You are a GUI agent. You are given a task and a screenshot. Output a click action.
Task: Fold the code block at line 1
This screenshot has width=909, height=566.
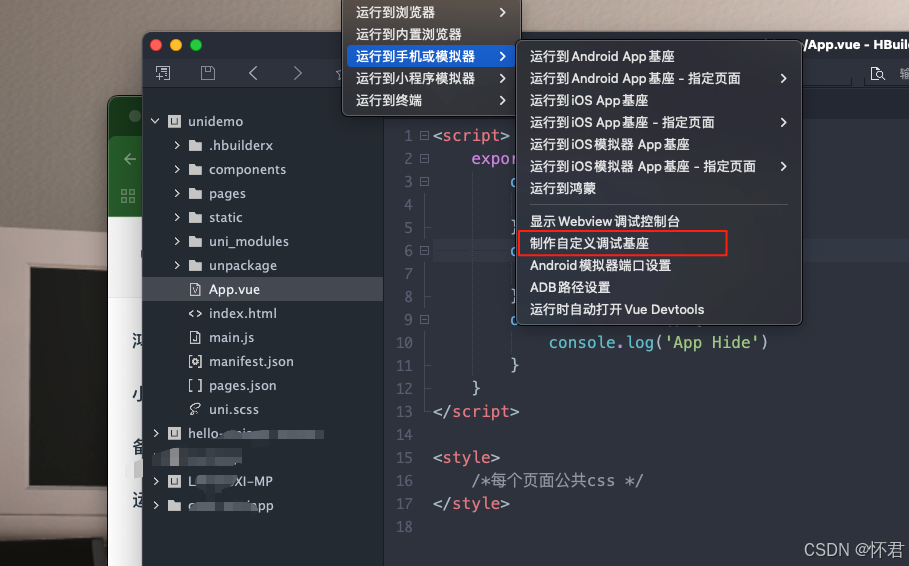[x=424, y=136]
